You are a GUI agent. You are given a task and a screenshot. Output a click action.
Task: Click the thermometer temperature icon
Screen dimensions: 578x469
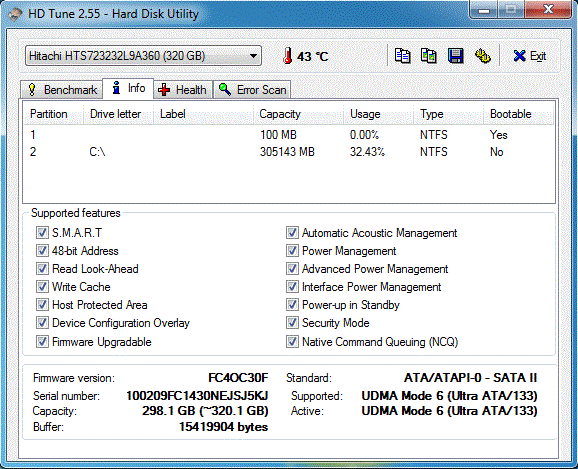(288, 56)
